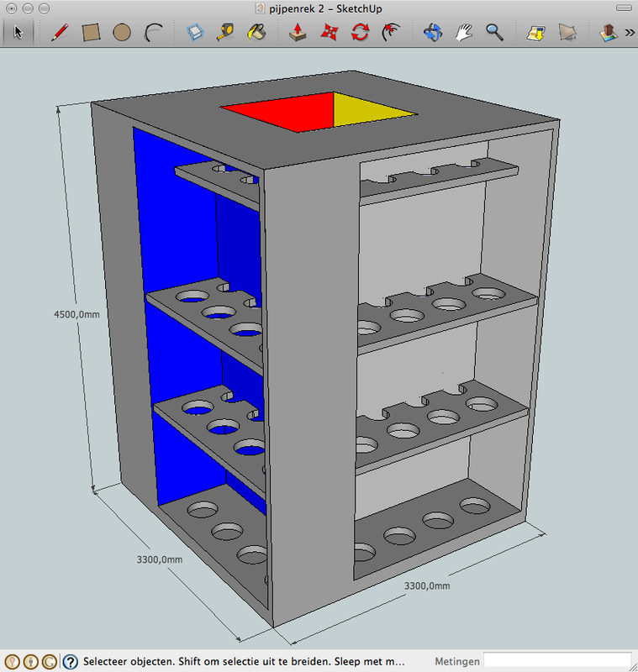Click the toolbar toggle pill in title bar

coord(624,8)
